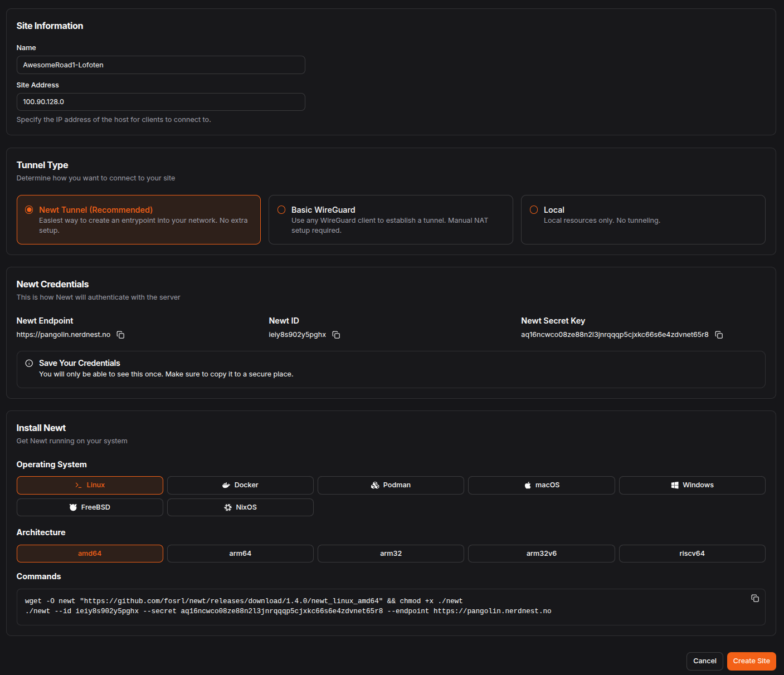Select arm64 architecture
784x675 pixels.
click(240, 554)
